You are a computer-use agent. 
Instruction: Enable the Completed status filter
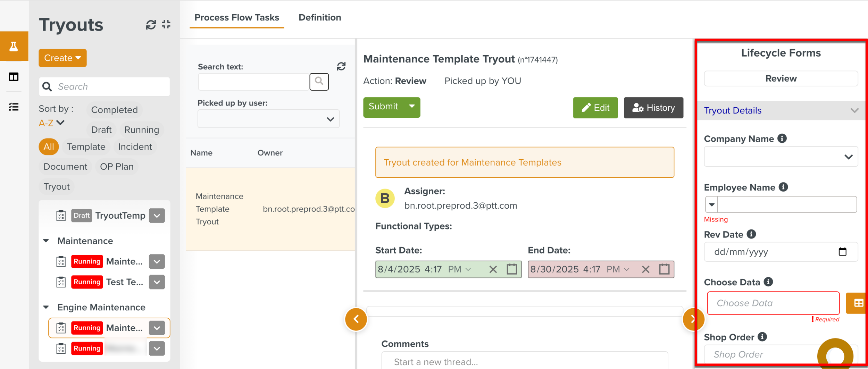pos(114,110)
